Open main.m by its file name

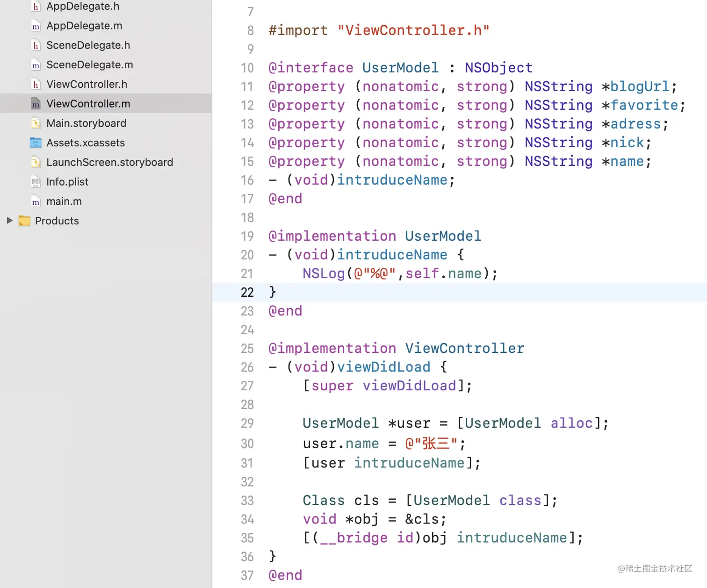pos(64,201)
